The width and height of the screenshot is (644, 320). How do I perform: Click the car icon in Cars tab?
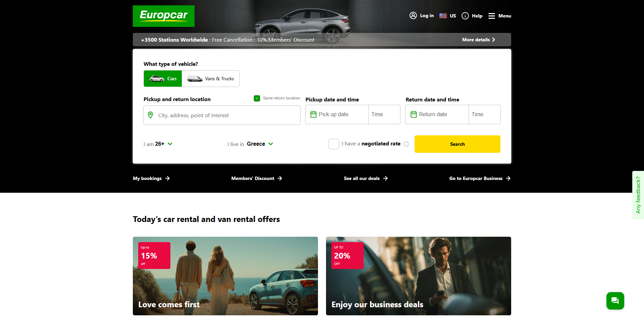pyautogui.click(x=157, y=79)
